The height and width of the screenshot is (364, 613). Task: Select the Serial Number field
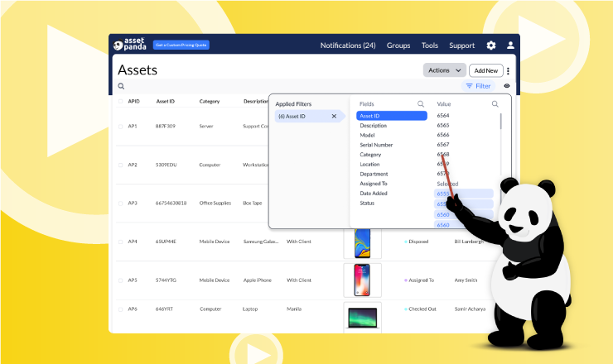(376, 145)
